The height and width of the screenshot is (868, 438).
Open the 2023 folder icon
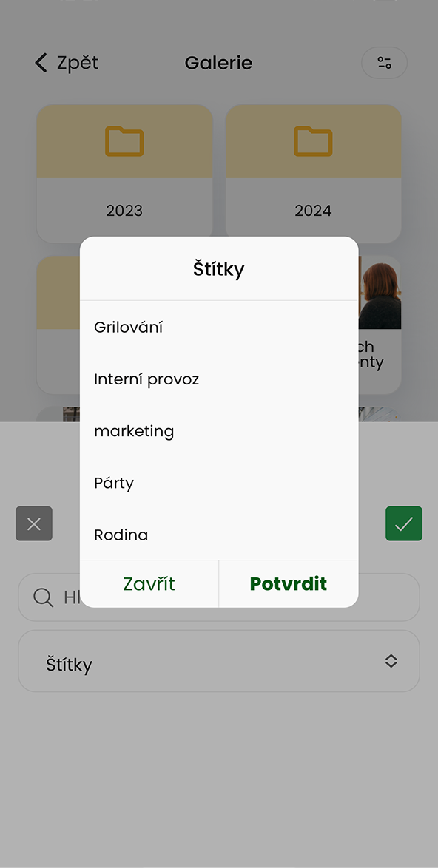pos(124,141)
